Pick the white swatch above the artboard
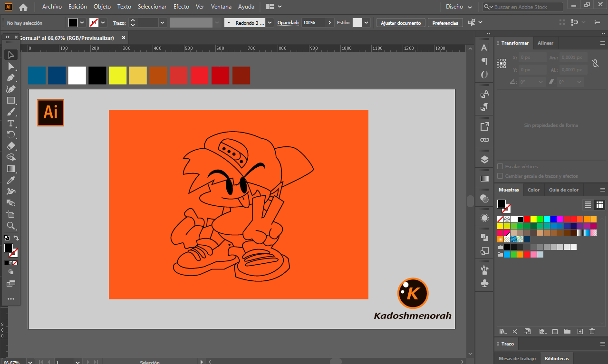Image resolution: width=608 pixels, height=364 pixels. pyautogui.click(x=77, y=76)
